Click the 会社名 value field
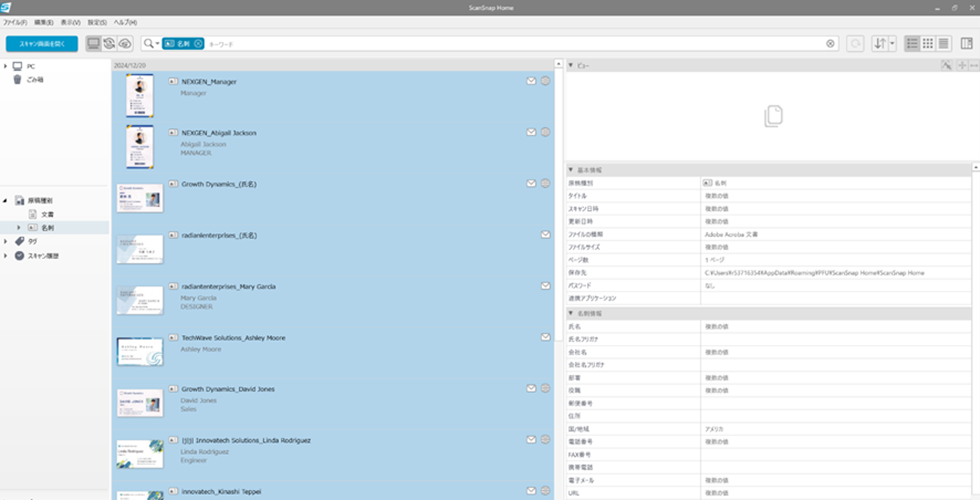The image size is (980, 500). [835, 352]
